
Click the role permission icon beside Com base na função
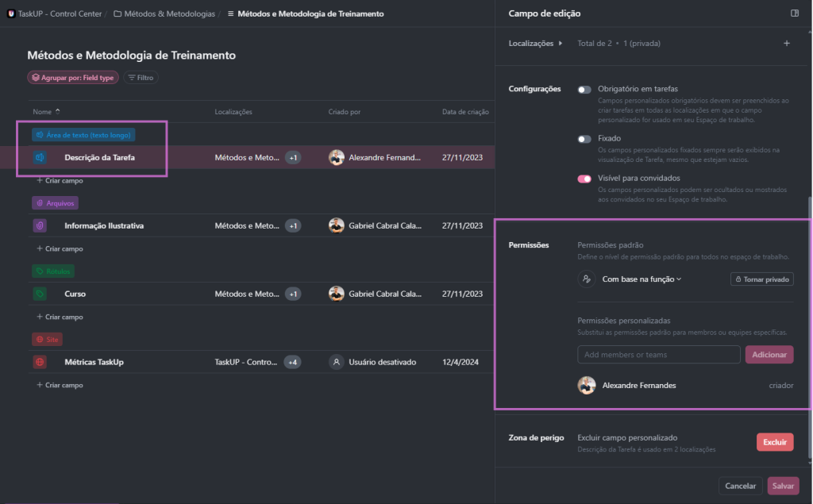coord(586,279)
